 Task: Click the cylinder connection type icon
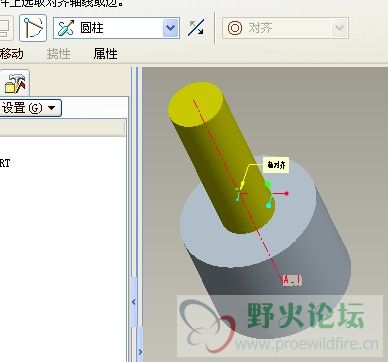[66, 28]
